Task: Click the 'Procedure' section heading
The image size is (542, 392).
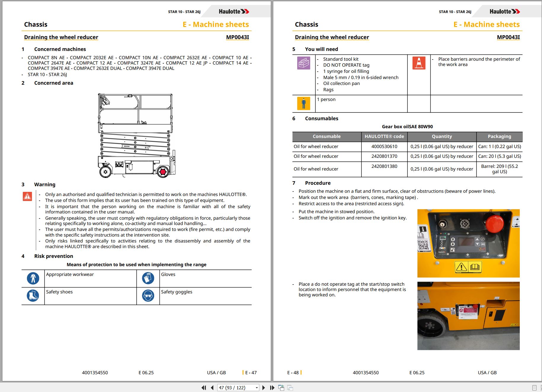Action: pos(318,183)
